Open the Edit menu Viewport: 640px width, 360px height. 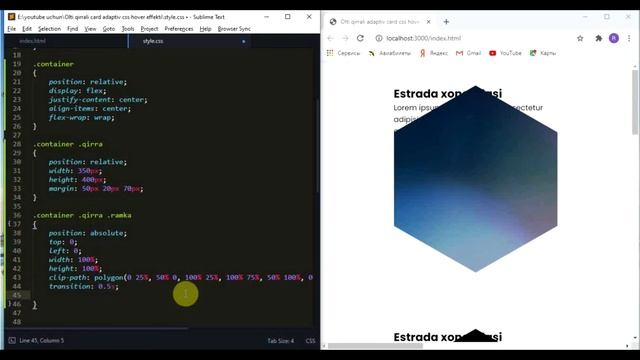click(27, 29)
